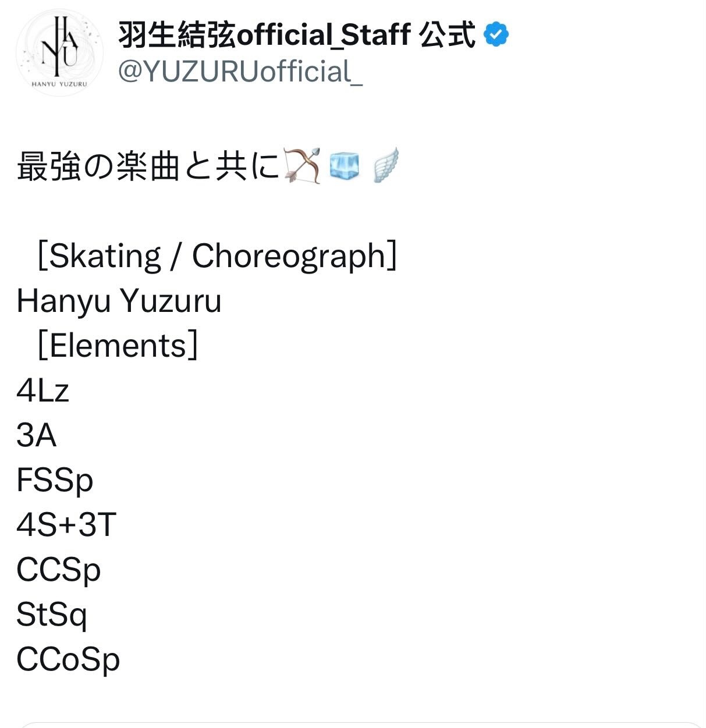Click the [Skating / Choreograph] heading
Screen dimensions: 706x728
[x=217, y=256]
